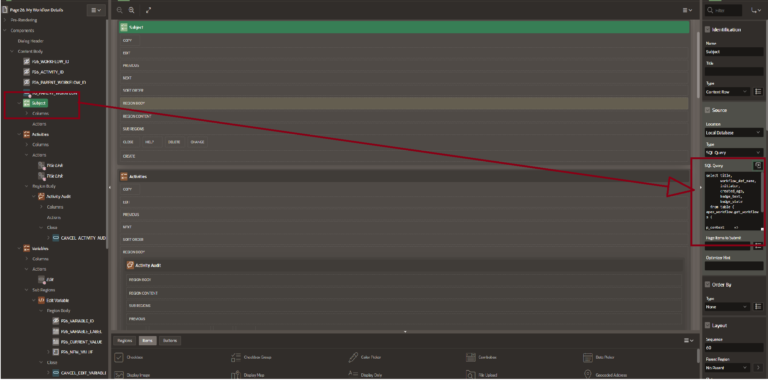Open the SQL Query code editor icon
This screenshot has width=768, height=380.
pos(758,166)
